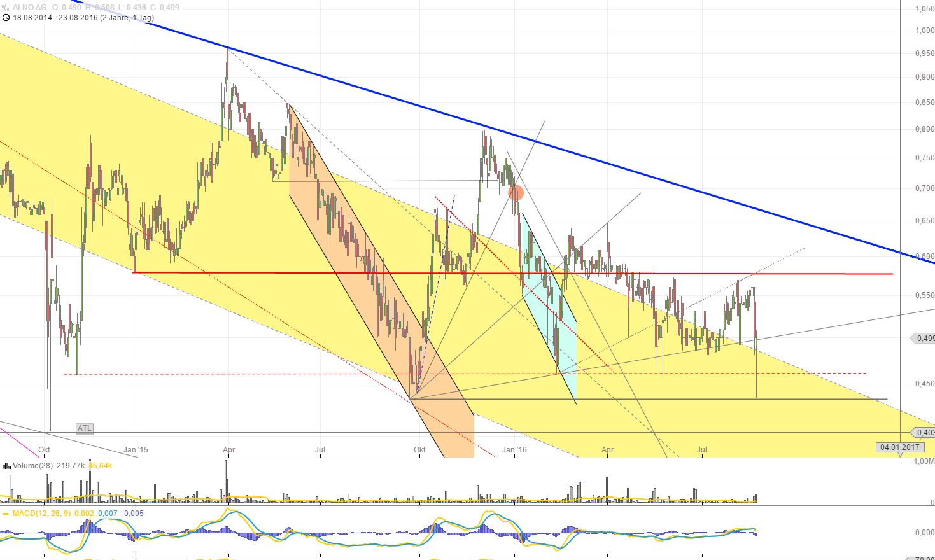Click the 0,450 price axis label
Screen dimensions: 935x560
click(x=924, y=384)
